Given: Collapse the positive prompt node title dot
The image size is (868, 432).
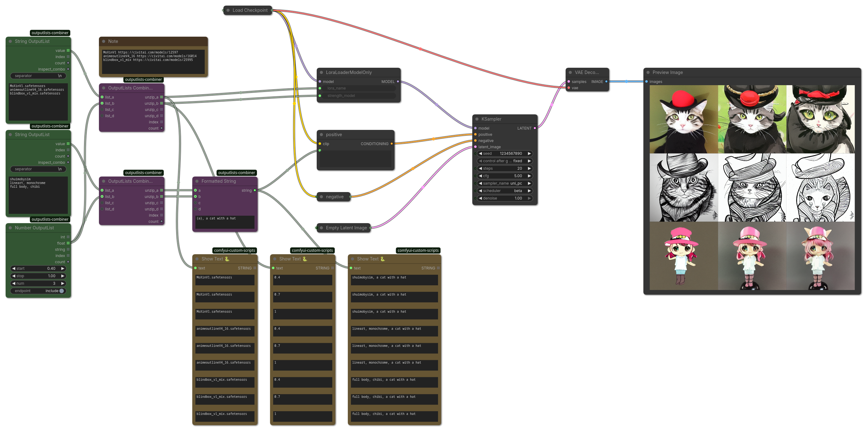Looking at the screenshot, I should click(x=321, y=135).
